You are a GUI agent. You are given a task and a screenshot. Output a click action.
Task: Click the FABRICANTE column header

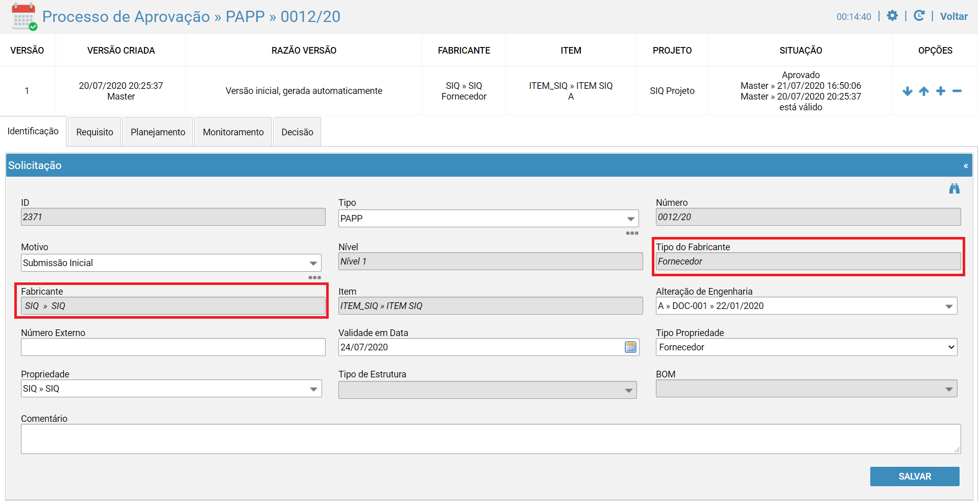(x=464, y=51)
